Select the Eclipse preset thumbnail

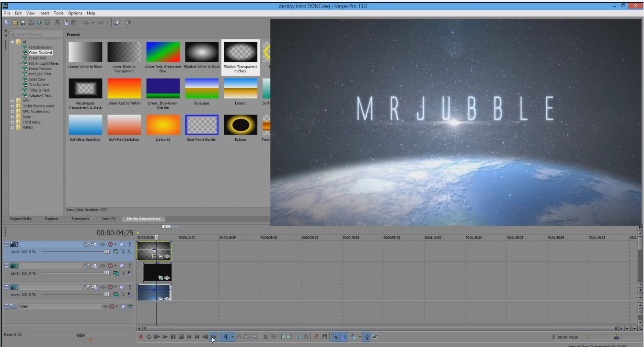[241, 125]
